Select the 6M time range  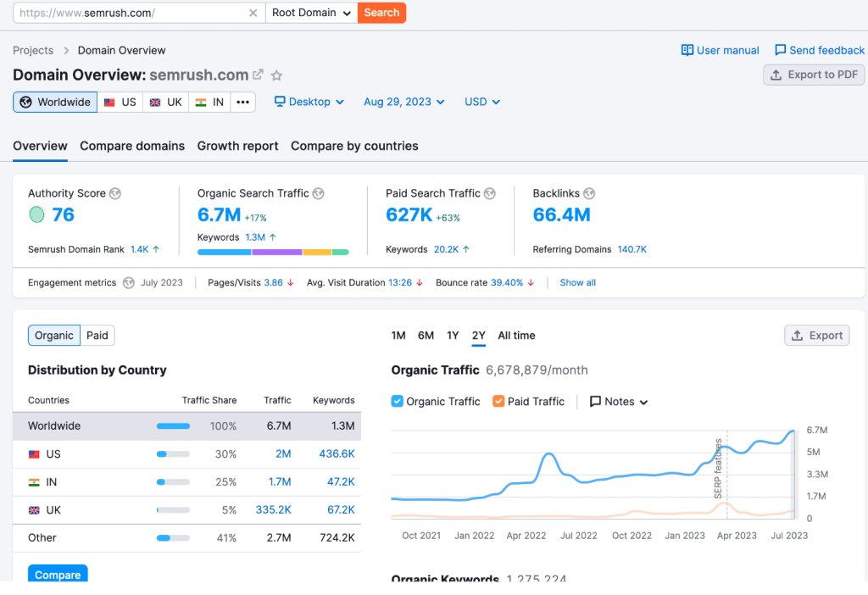pos(426,336)
